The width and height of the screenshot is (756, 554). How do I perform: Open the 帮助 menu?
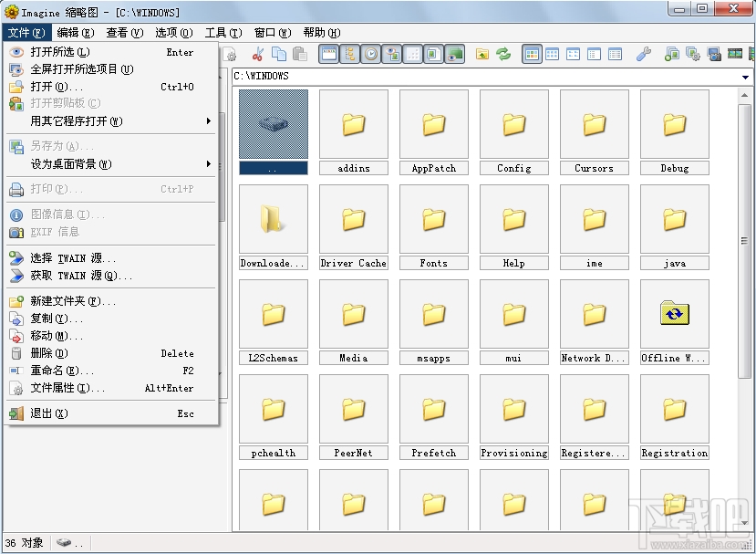point(322,32)
